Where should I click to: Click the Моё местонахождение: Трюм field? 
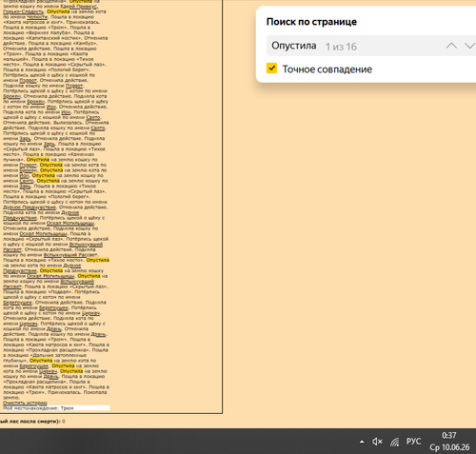pyautogui.click(x=56, y=408)
